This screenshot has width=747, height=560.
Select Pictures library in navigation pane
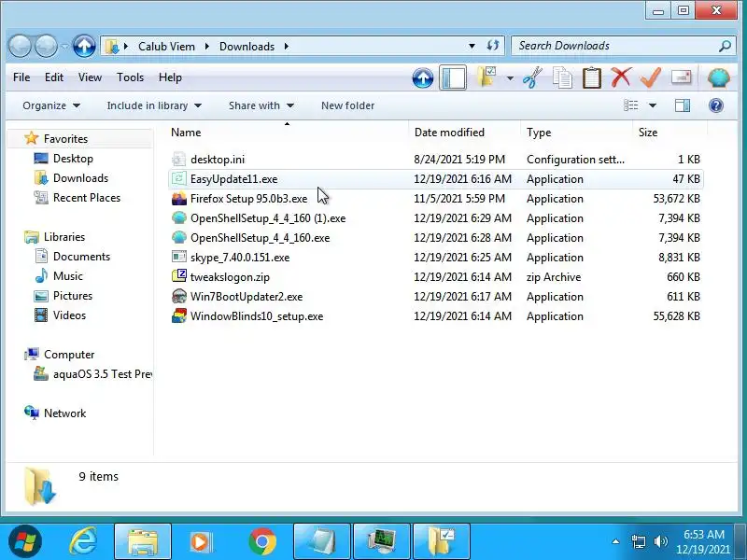(x=73, y=296)
